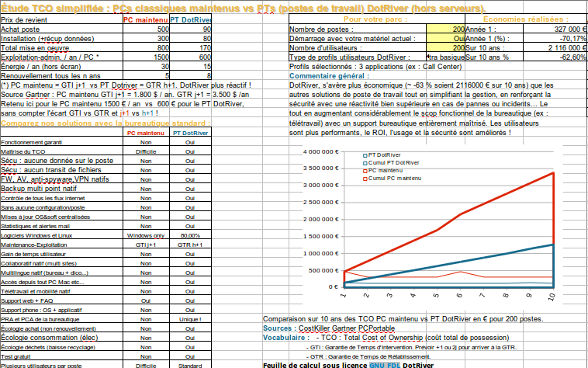Select the '2 116 000 €' ten-year savings cell
Image resolution: width=588 pixels, height=368 pixels.
click(555, 47)
